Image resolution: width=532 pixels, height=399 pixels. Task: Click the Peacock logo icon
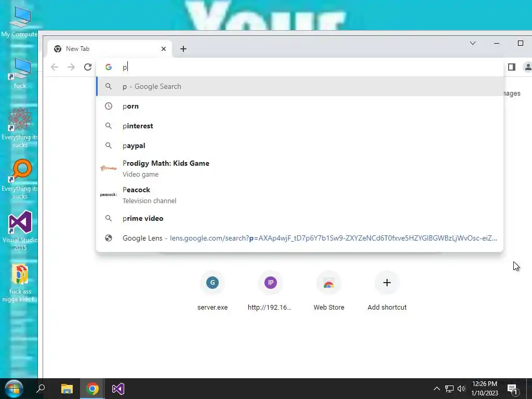click(x=109, y=195)
